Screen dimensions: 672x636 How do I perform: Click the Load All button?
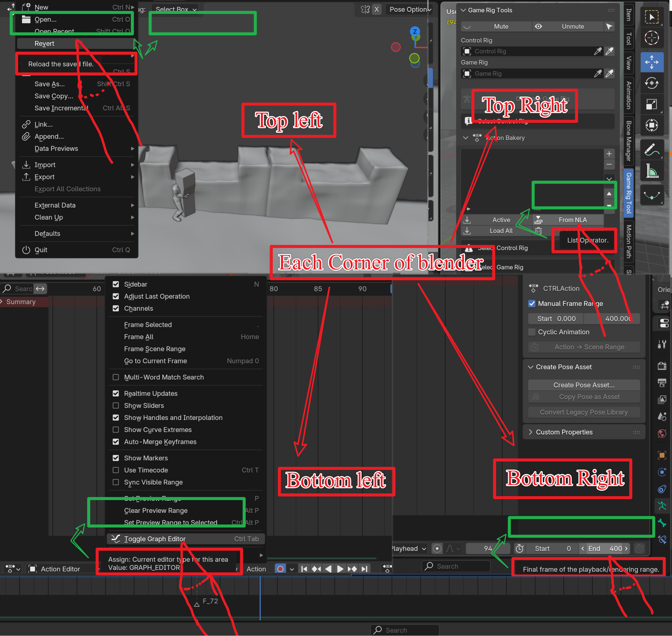pos(497,231)
